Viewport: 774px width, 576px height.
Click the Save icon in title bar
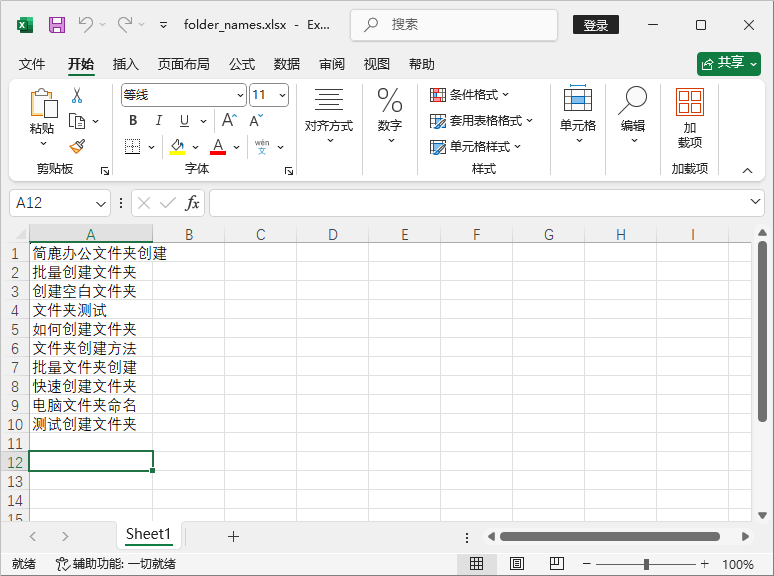coord(57,25)
